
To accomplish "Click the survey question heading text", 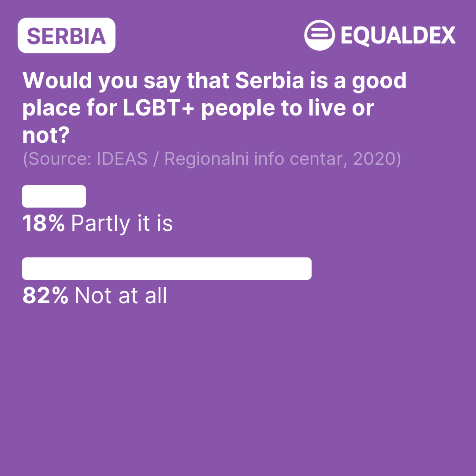I will (214, 108).
